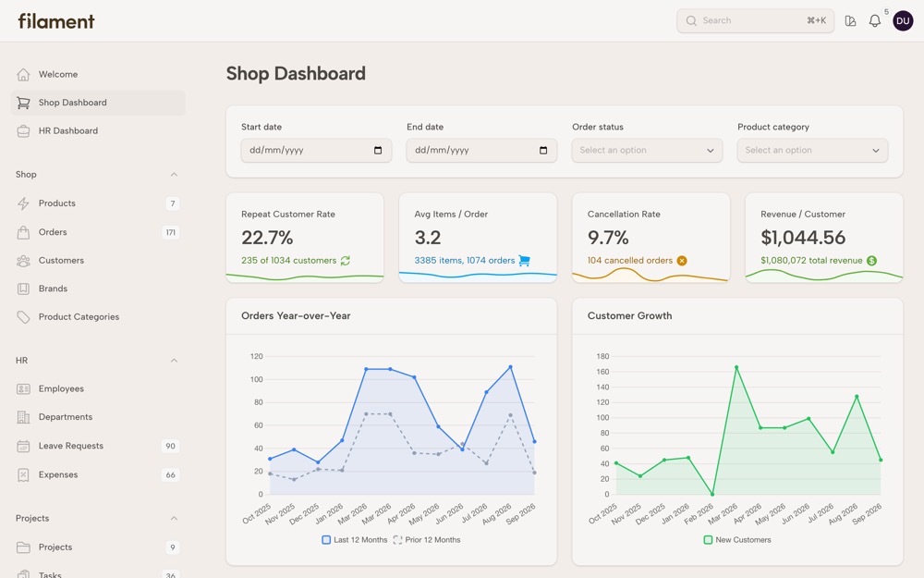Image resolution: width=924 pixels, height=578 pixels.
Task: Click the End date input field
Action: tap(481, 151)
